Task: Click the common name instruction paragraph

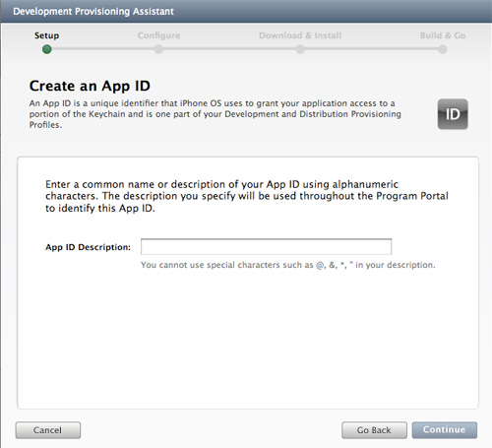Action: coord(247,196)
